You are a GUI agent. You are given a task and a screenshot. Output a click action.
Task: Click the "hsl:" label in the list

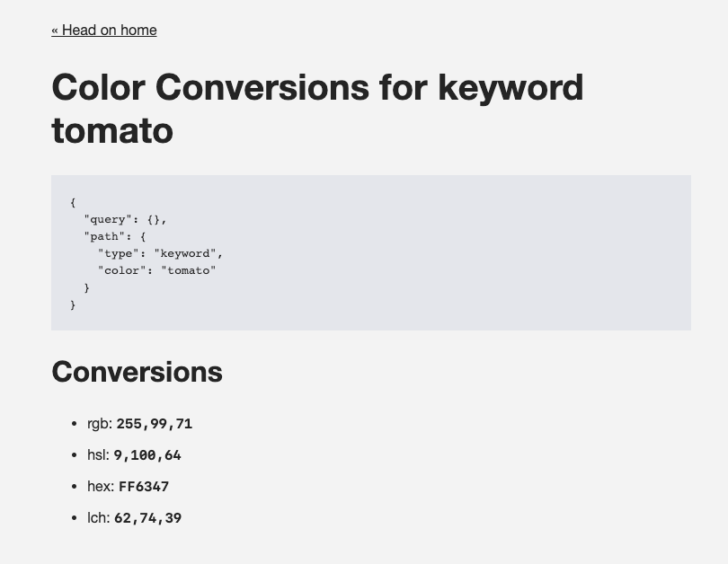coord(98,455)
